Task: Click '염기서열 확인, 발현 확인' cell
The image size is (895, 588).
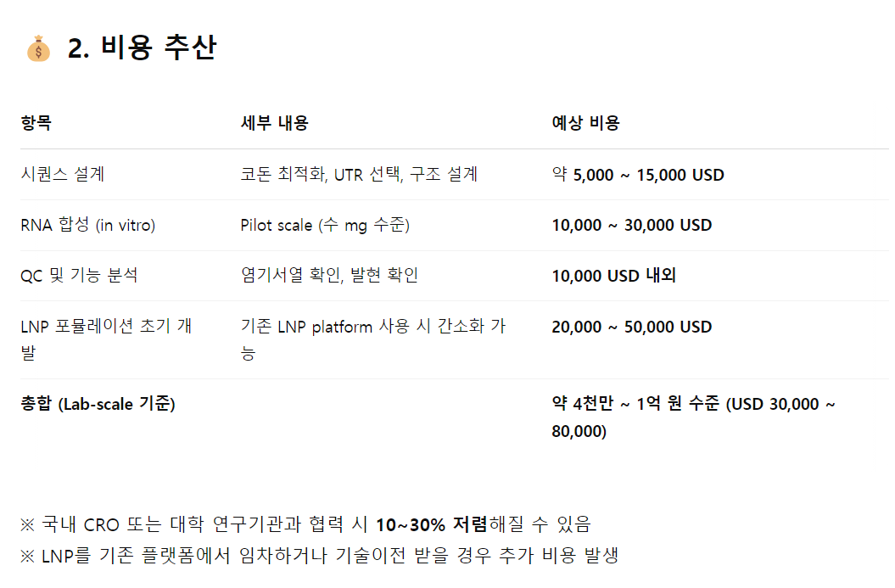Action: 329,275
